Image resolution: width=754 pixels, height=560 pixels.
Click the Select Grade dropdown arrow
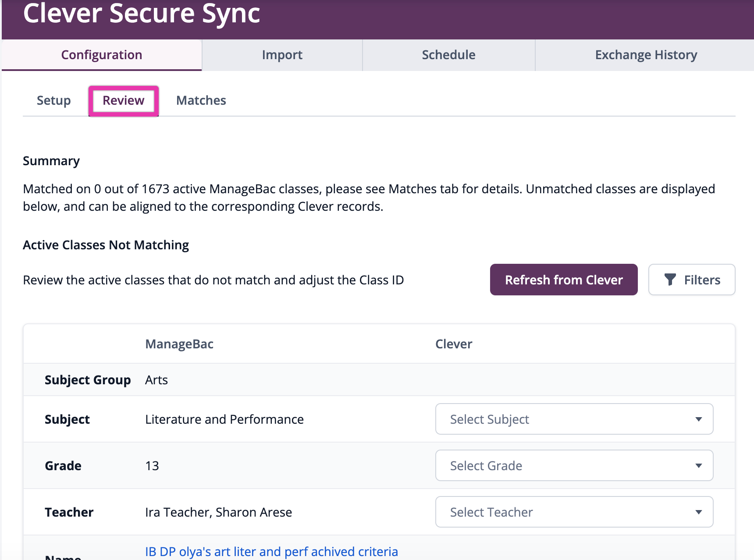point(699,466)
